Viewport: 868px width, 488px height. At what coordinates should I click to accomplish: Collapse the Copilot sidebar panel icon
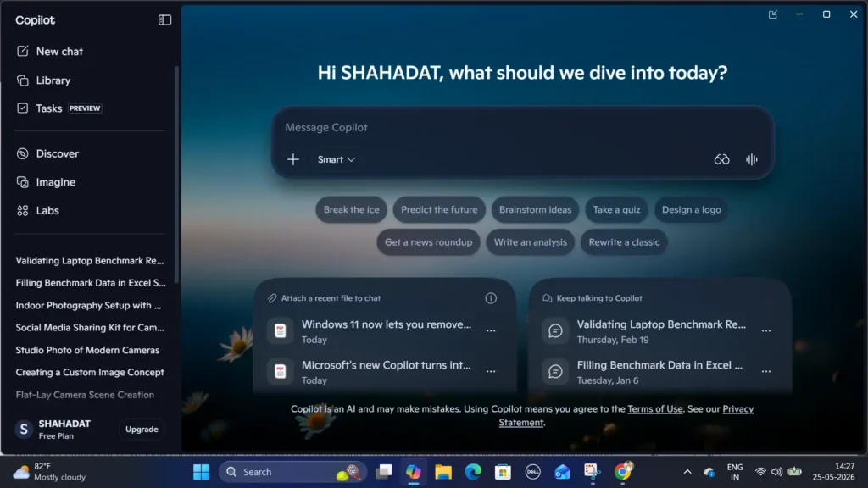click(x=164, y=20)
